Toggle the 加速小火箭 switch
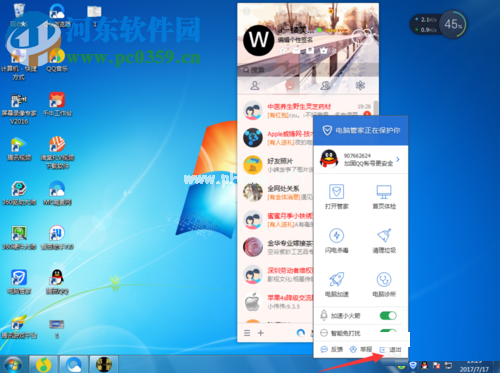 coord(388,315)
